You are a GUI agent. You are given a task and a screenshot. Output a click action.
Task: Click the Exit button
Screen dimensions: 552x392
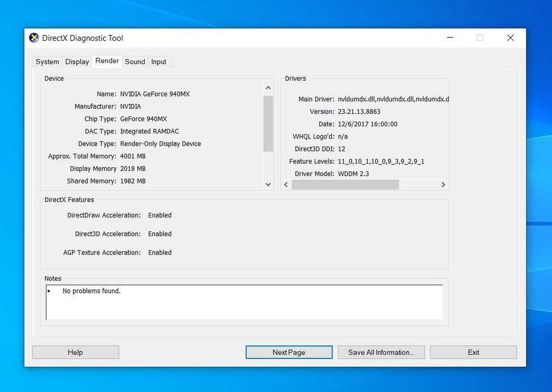[x=473, y=352]
